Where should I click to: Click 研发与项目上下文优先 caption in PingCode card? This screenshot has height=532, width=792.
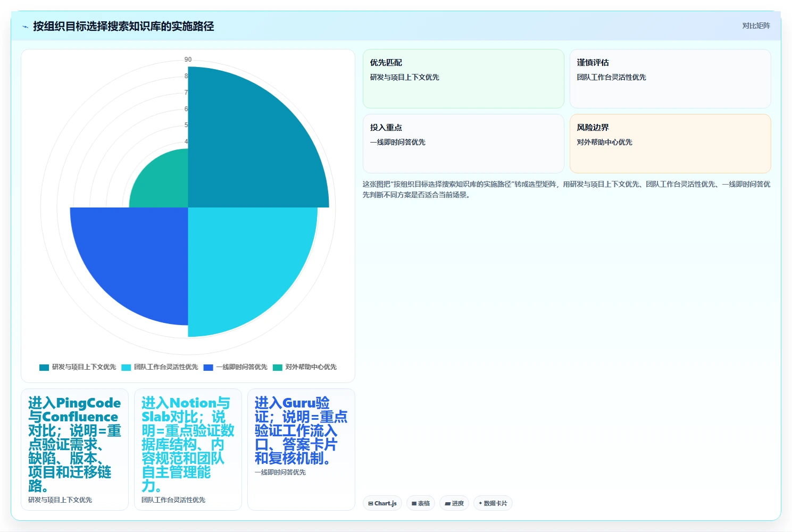[60, 500]
